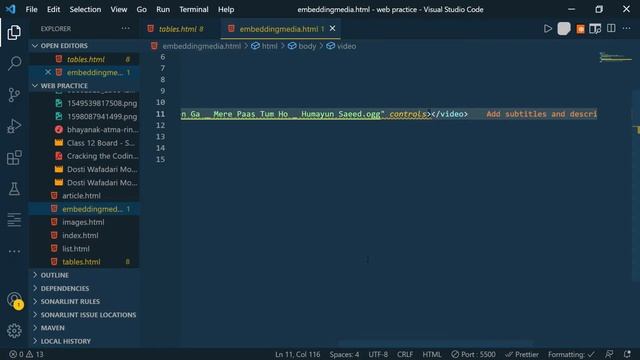
Task: Change end of line sequence CRLF
Action: (405, 354)
